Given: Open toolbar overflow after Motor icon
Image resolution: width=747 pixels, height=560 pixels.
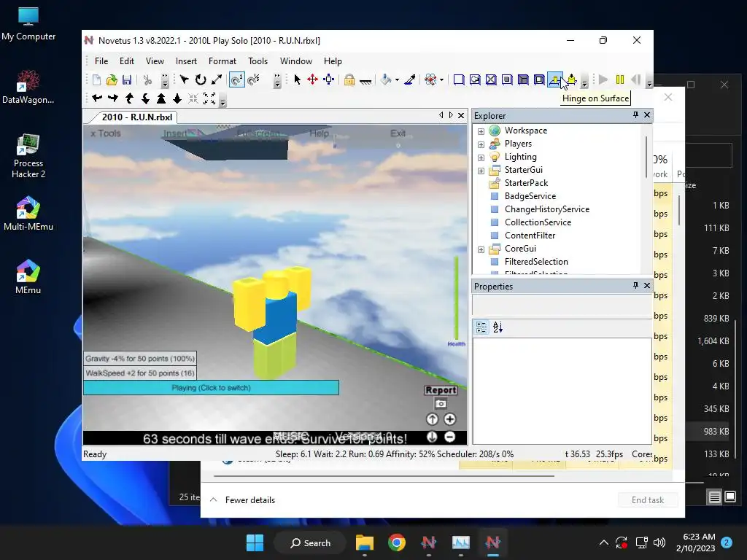Looking at the screenshot, I should point(584,82).
